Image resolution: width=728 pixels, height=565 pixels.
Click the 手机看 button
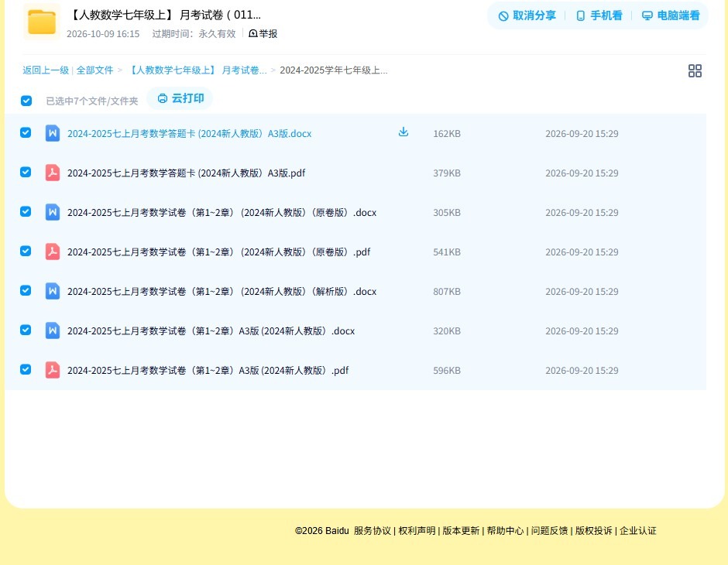[x=599, y=15]
